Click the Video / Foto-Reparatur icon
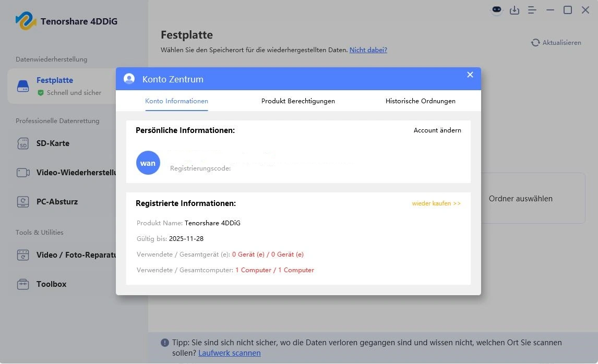Image resolution: width=598 pixels, height=364 pixels. coord(23,255)
